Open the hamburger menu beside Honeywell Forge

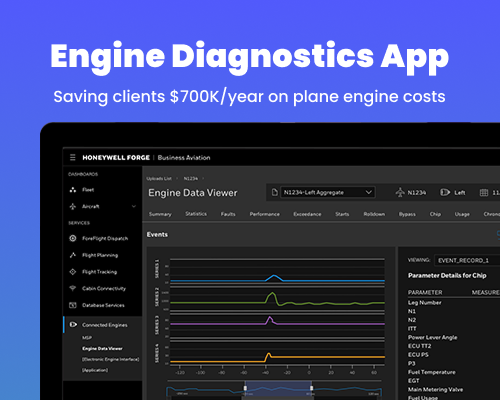click(73, 157)
